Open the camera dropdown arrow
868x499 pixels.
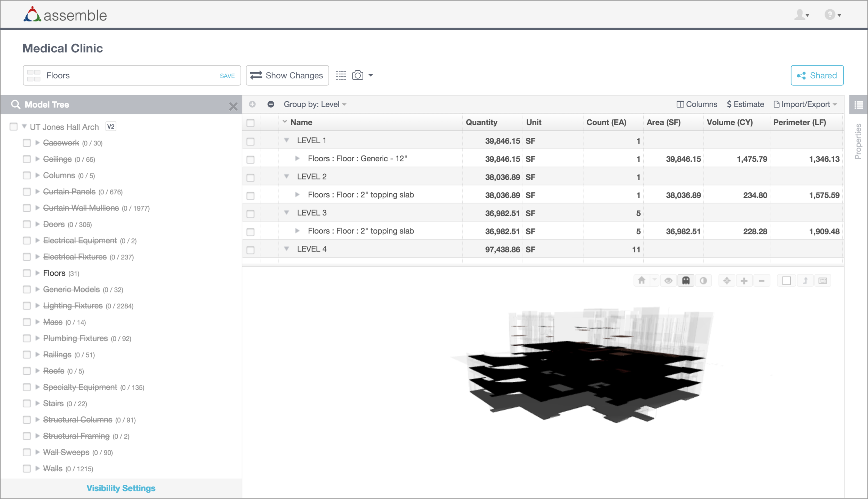tap(370, 75)
